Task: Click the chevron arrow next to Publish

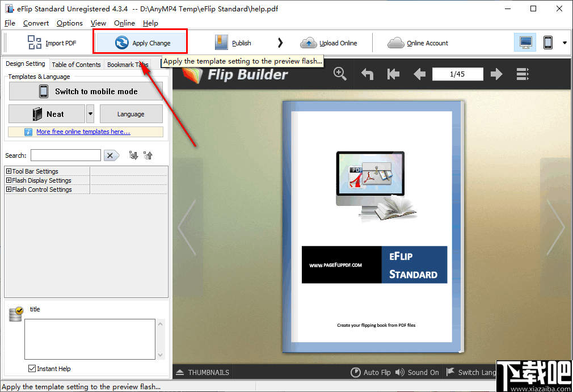Action: point(280,43)
